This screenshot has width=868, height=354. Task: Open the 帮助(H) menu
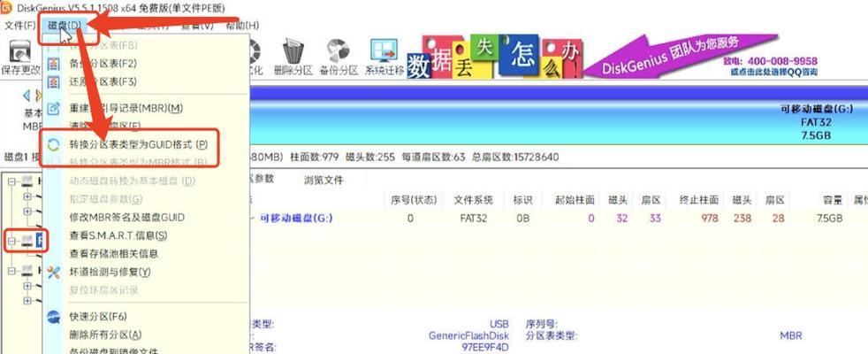click(242, 26)
